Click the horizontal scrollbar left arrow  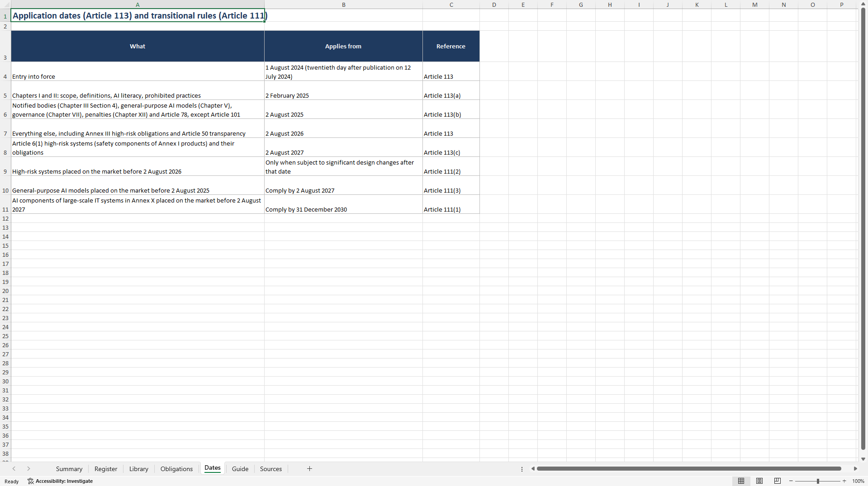533,469
